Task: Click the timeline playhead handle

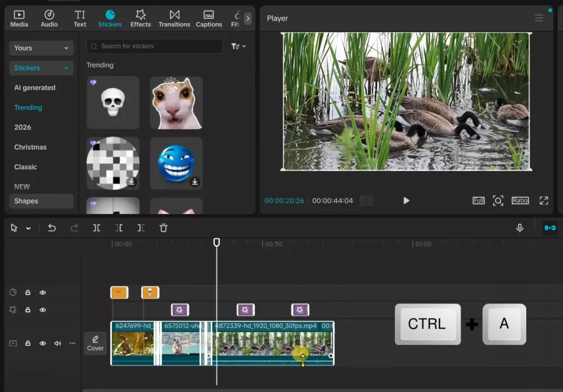Action: (217, 242)
